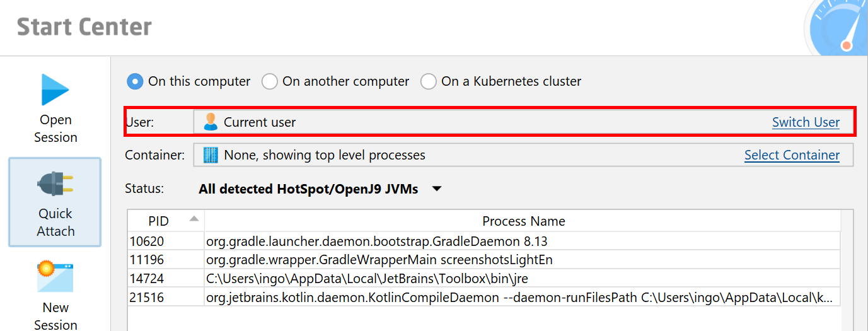Select the On this computer option
This screenshot has height=331, width=868.
pyautogui.click(x=135, y=81)
